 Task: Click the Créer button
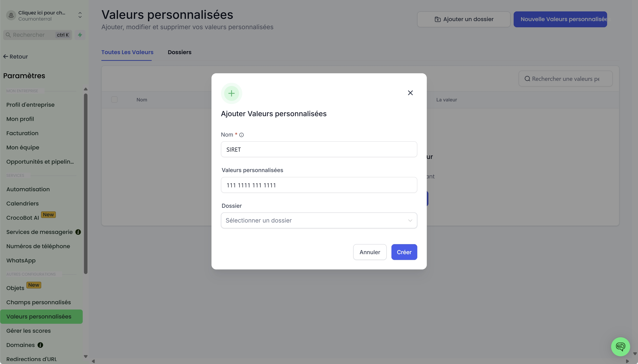click(404, 252)
